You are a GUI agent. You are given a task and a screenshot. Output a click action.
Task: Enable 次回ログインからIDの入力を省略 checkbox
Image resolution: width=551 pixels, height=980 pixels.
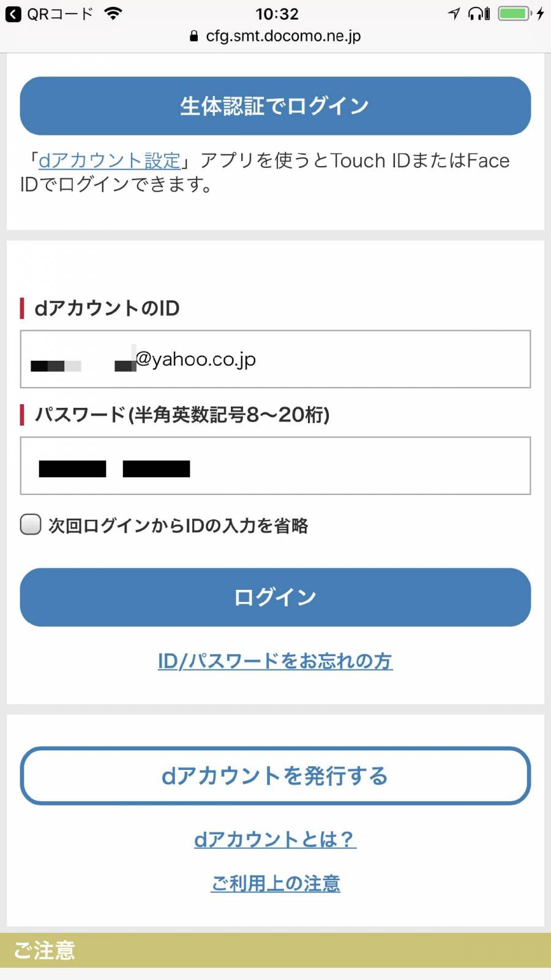click(x=31, y=525)
